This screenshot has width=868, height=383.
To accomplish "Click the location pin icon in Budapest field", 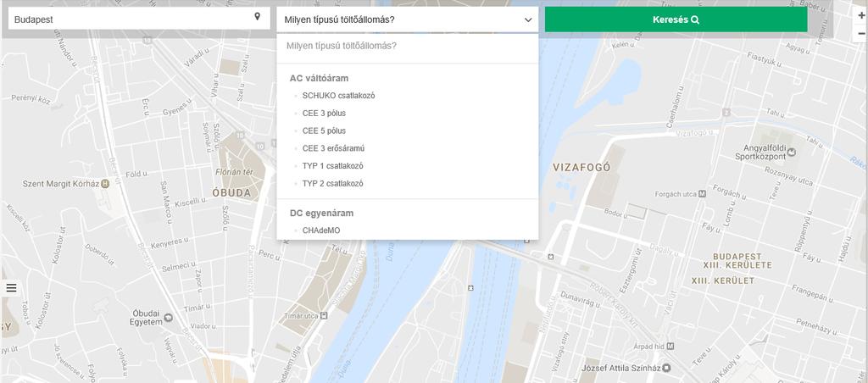I will [258, 17].
